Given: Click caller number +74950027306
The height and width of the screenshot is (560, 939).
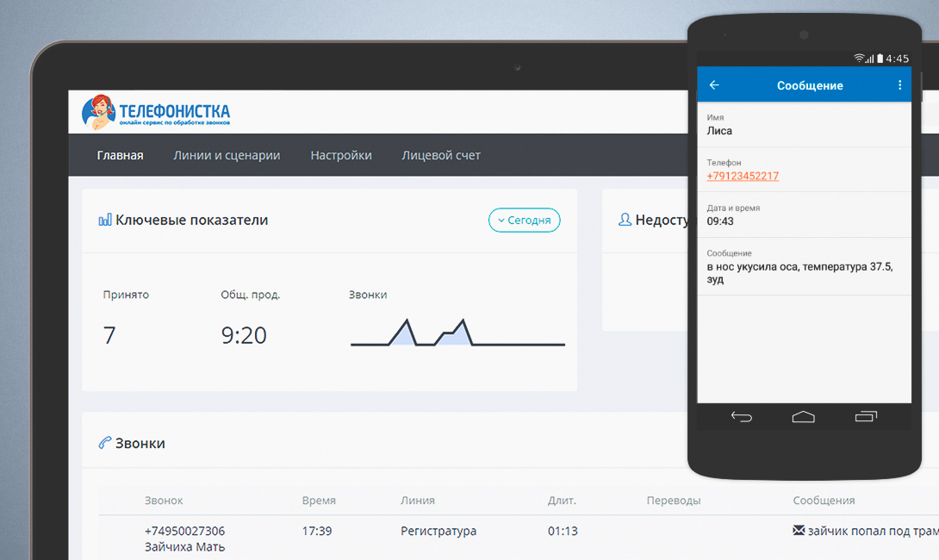Looking at the screenshot, I should click(184, 531).
